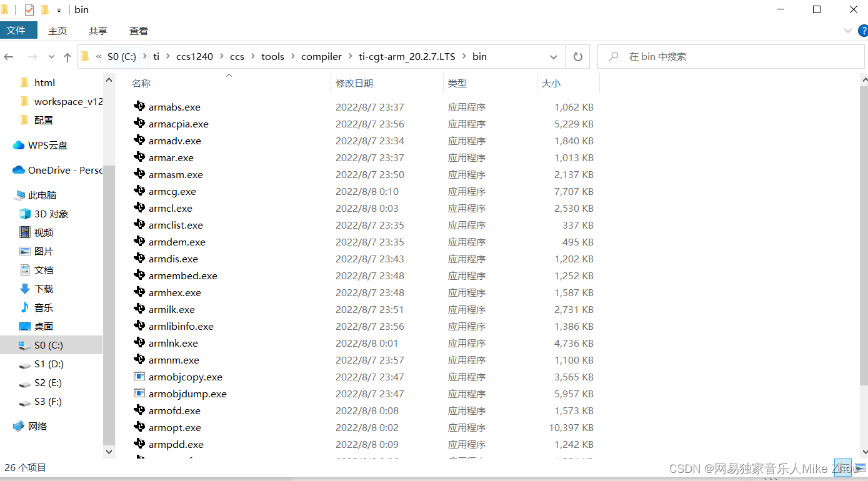868x481 pixels.
Task: Select the armcg.exe file icon
Action: (139, 191)
